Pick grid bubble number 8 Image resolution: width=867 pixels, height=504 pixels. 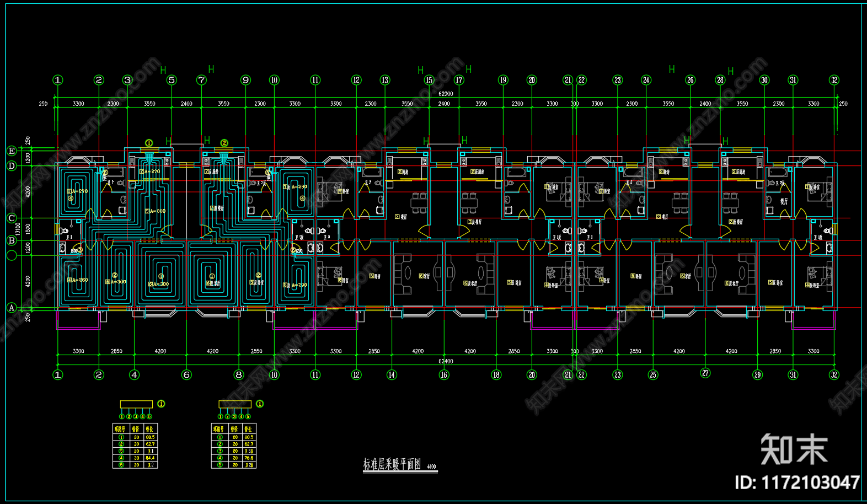[239, 375]
